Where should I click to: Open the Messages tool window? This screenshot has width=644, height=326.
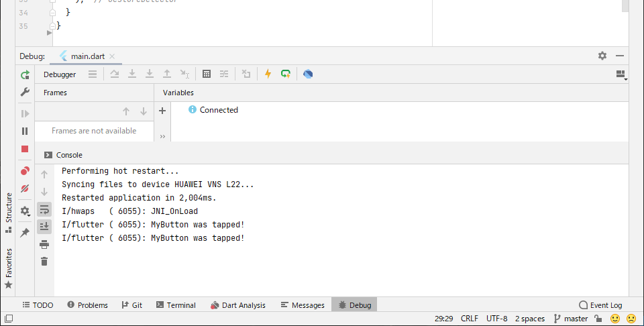click(303, 305)
